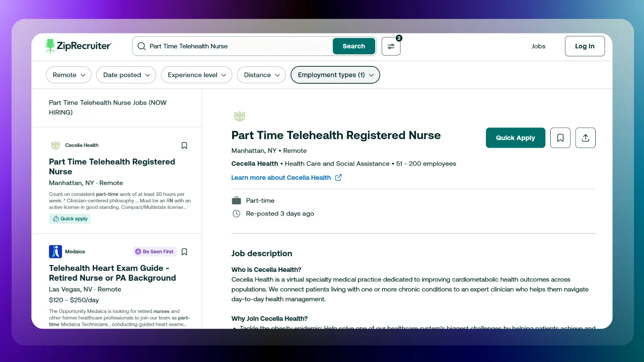This screenshot has height=362, width=644.
Task: Click the Medaica company logo
Action: (x=56, y=252)
